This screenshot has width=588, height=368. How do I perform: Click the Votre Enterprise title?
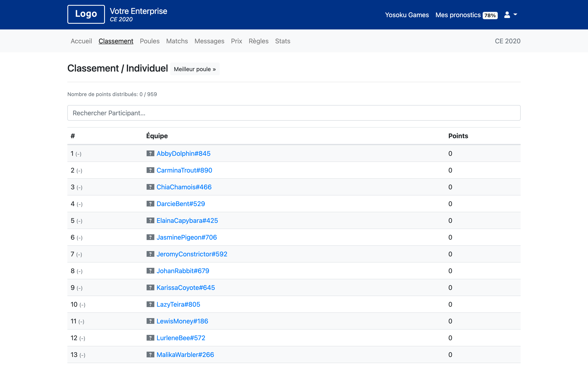coord(138,11)
